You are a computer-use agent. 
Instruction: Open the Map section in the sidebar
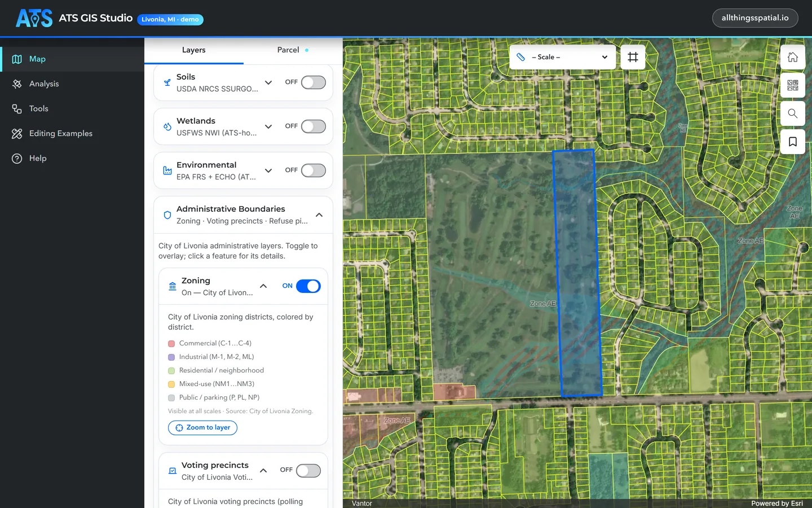pyautogui.click(x=72, y=59)
